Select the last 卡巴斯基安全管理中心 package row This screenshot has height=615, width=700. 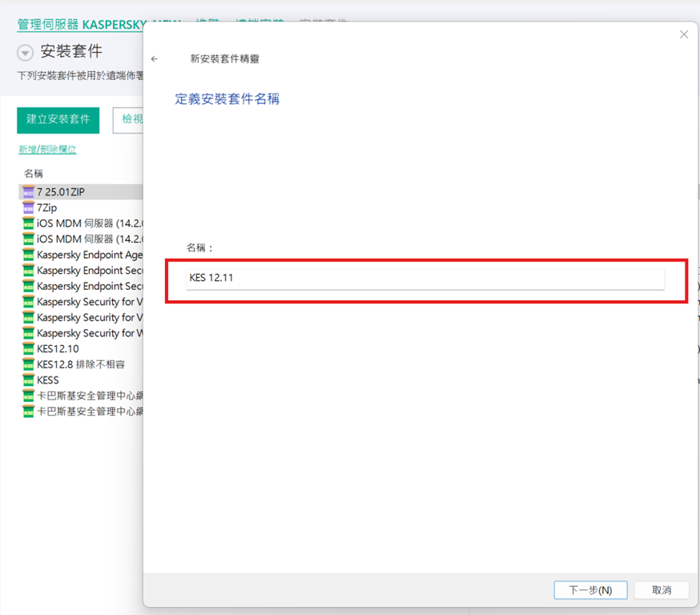point(90,412)
